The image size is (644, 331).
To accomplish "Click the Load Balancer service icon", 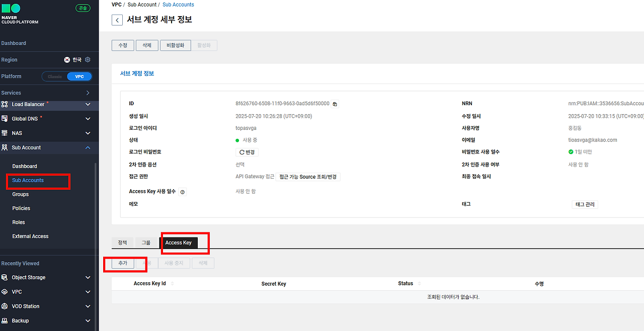I will pos(5,104).
